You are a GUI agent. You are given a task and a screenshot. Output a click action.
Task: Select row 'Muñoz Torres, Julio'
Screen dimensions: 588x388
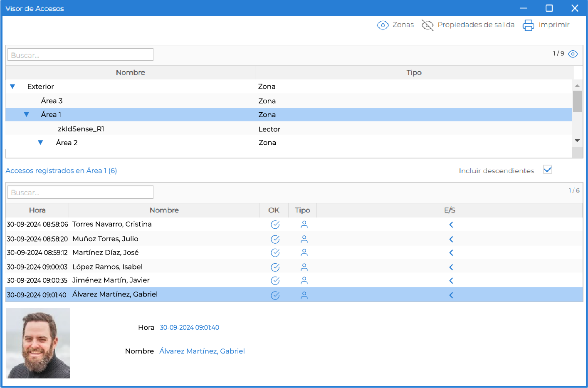point(294,239)
